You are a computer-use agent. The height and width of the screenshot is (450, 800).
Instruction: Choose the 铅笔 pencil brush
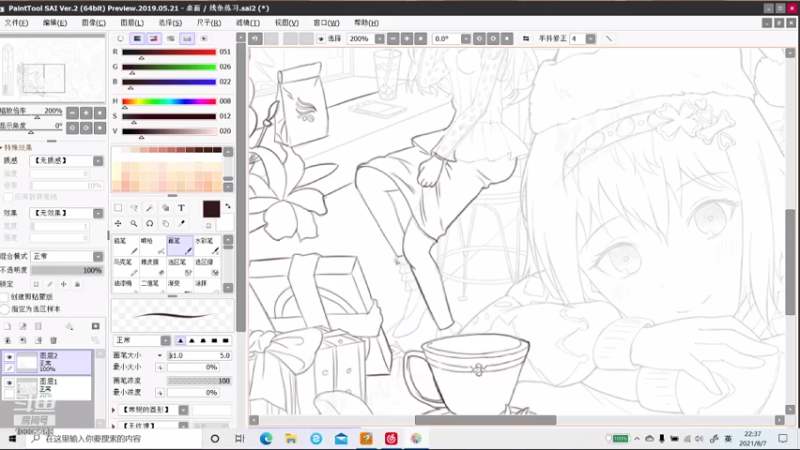[126, 245]
